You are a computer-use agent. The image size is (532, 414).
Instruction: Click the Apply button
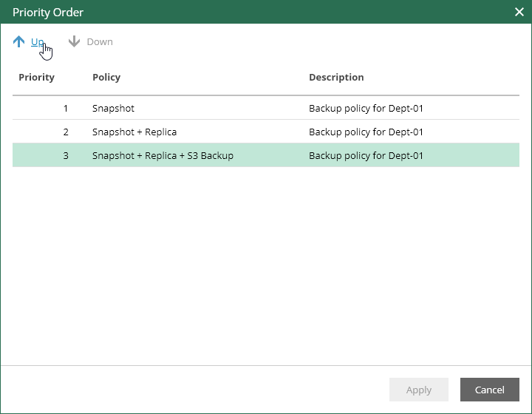pyautogui.click(x=419, y=390)
